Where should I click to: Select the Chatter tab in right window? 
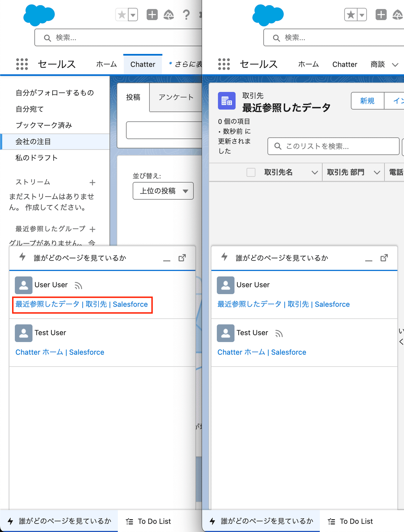coord(345,64)
